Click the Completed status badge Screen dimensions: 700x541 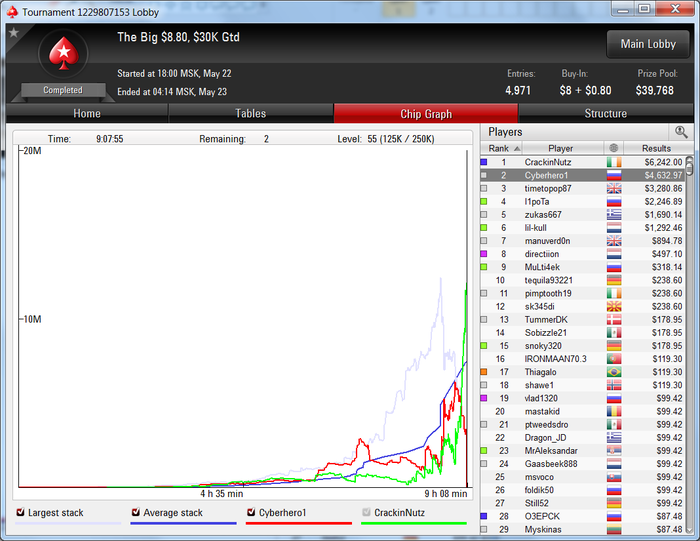tap(63, 90)
